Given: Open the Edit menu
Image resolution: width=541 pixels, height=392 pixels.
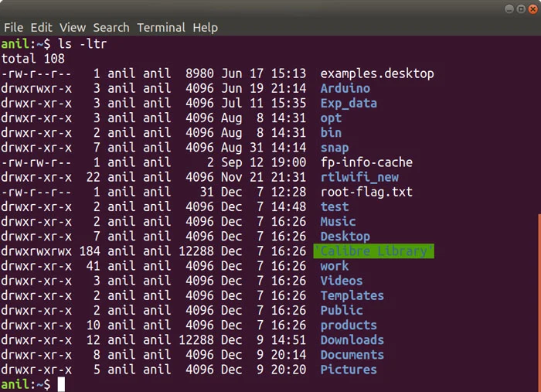Looking at the screenshot, I should (x=42, y=28).
